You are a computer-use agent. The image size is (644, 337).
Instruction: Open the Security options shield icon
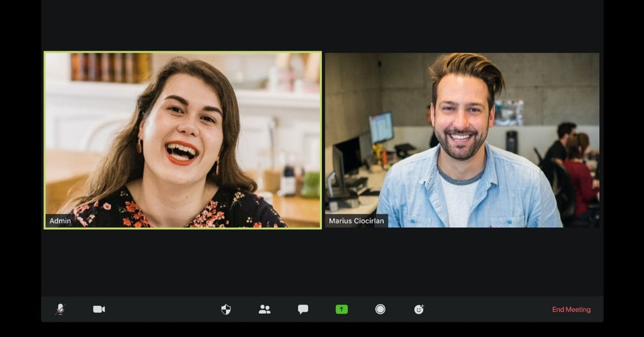click(x=226, y=309)
